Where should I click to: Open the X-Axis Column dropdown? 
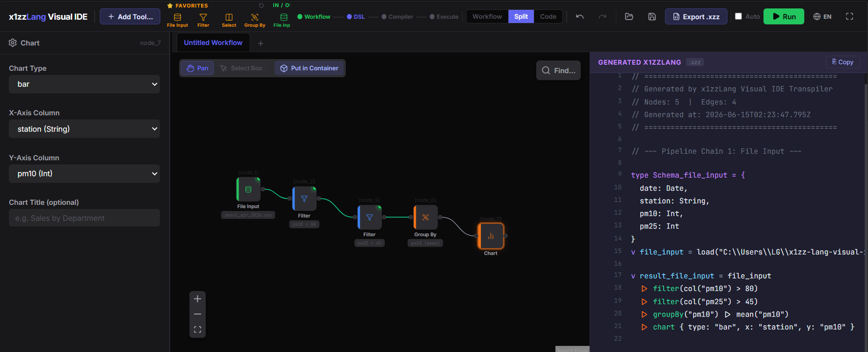(x=84, y=129)
